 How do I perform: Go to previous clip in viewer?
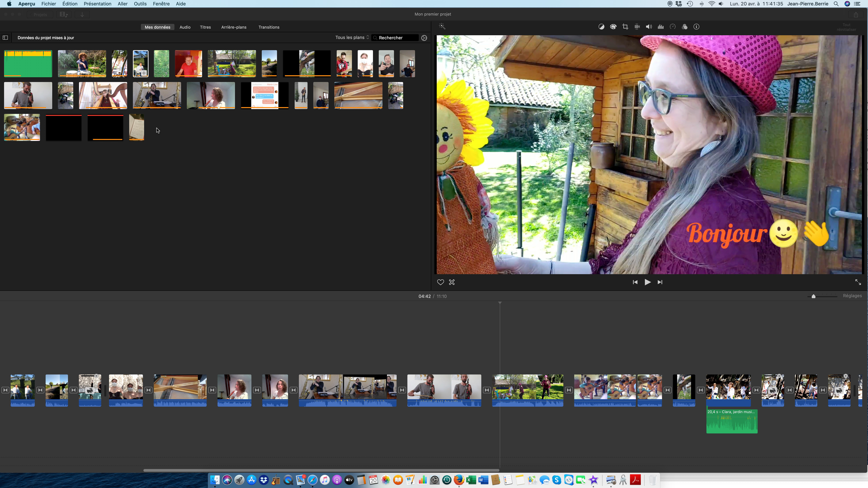coord(635,282)
